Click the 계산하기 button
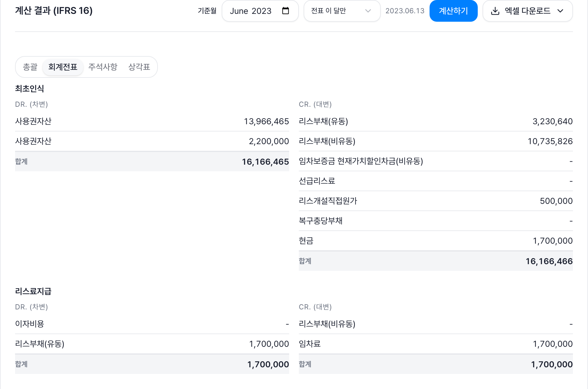 click(453, 11)
